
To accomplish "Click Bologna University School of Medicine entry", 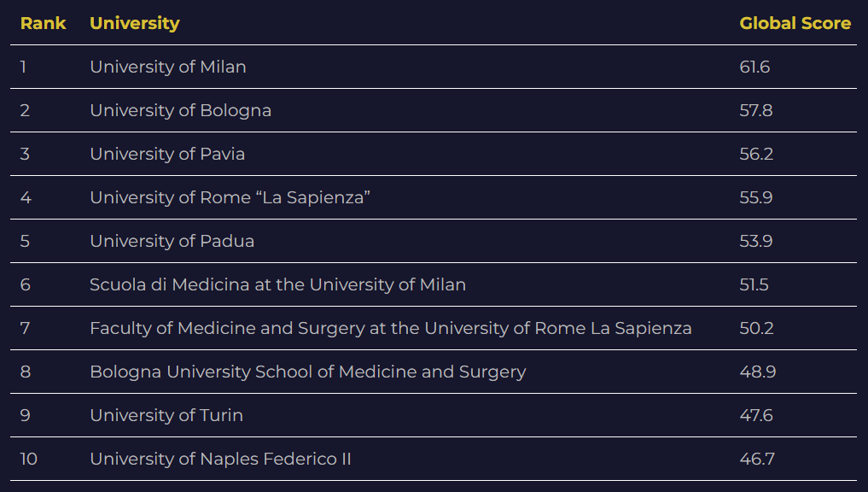I will click(x=307, y=372).
